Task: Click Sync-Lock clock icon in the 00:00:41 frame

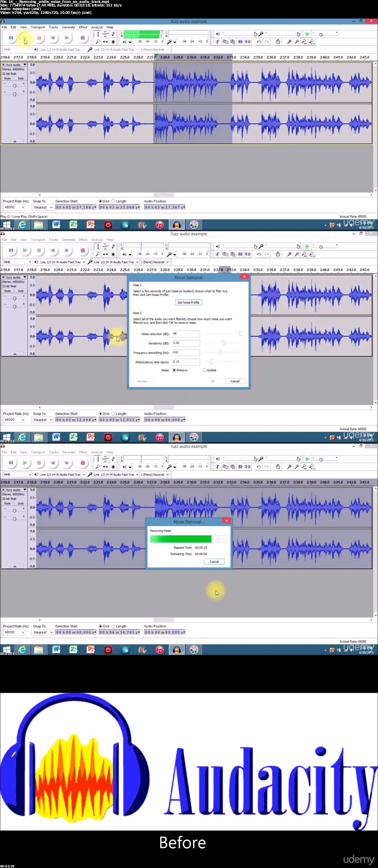Action: click(278, 42)
